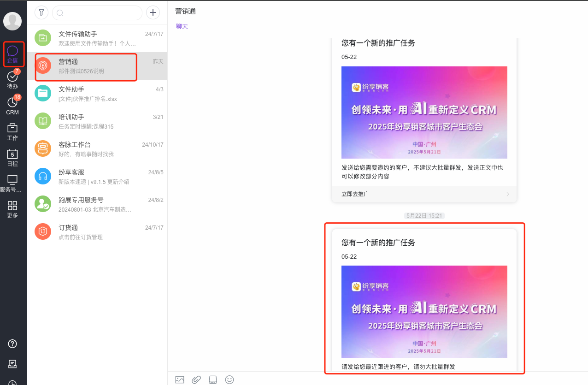Image resolution: width=588 pixels, height=385 pixels.
Task: Click the 5月22日 15:21 timestamp label
Action: click(x=424, y=215)
